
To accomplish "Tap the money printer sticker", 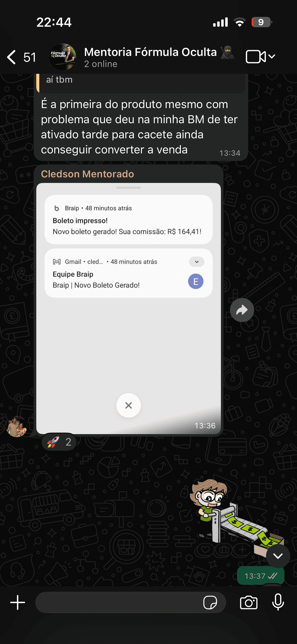I will point(237,517).
